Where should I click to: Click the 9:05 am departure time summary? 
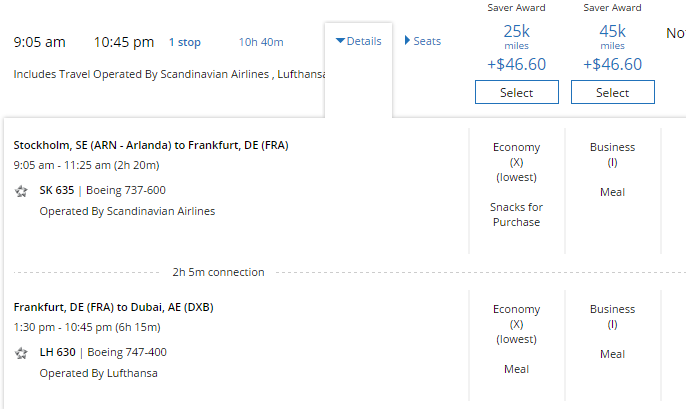tap(40, 43)
